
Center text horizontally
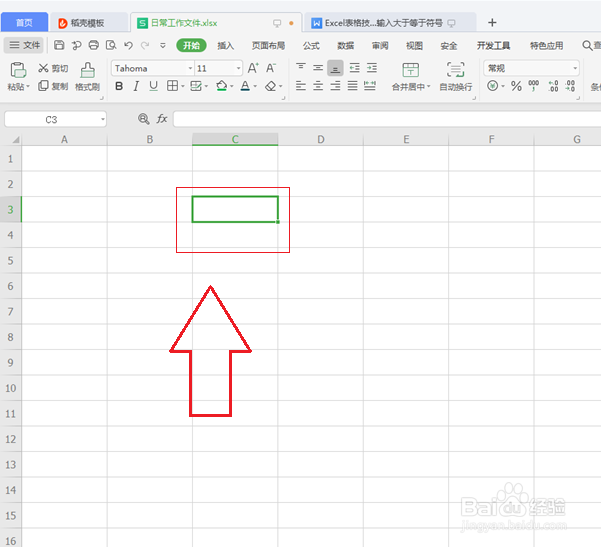pos(318,86)
